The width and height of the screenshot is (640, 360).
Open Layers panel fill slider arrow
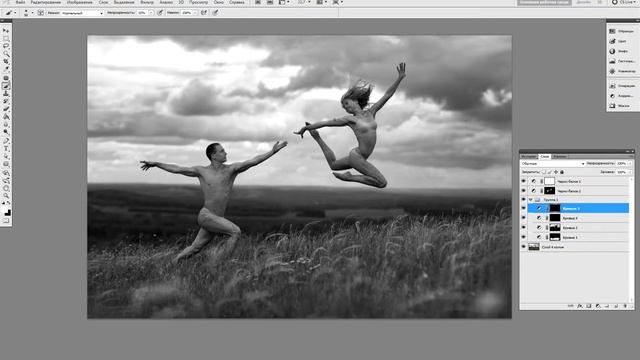point(631,172)
